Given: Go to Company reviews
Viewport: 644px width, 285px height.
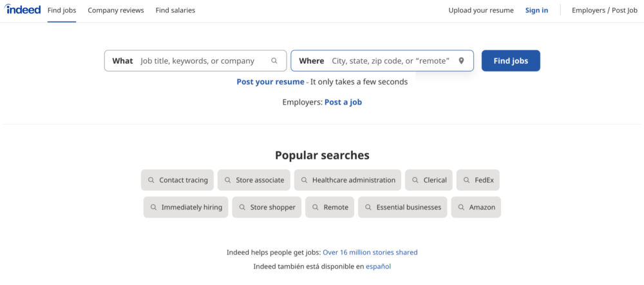Looking at the screenshot, I should coord(116,10).
